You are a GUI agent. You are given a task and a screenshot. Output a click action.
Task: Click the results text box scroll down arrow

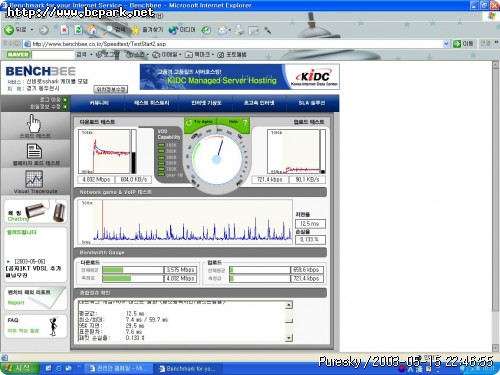point(289,338)
